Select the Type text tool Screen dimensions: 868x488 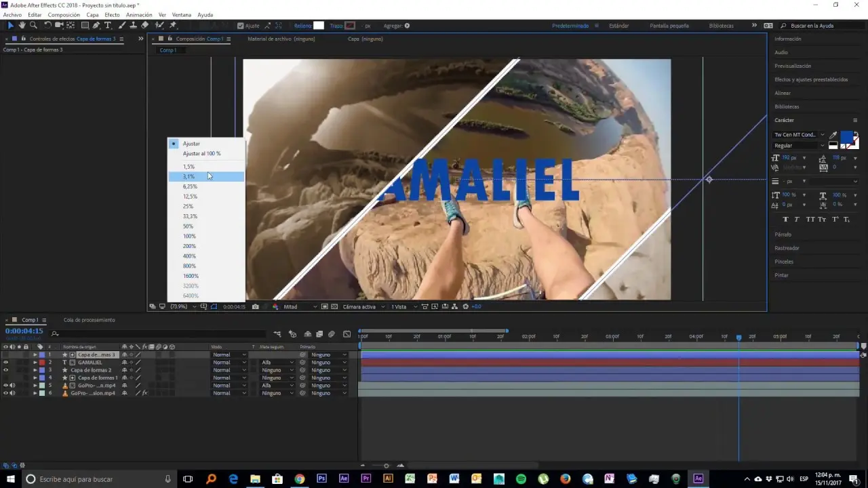(108, 26)
